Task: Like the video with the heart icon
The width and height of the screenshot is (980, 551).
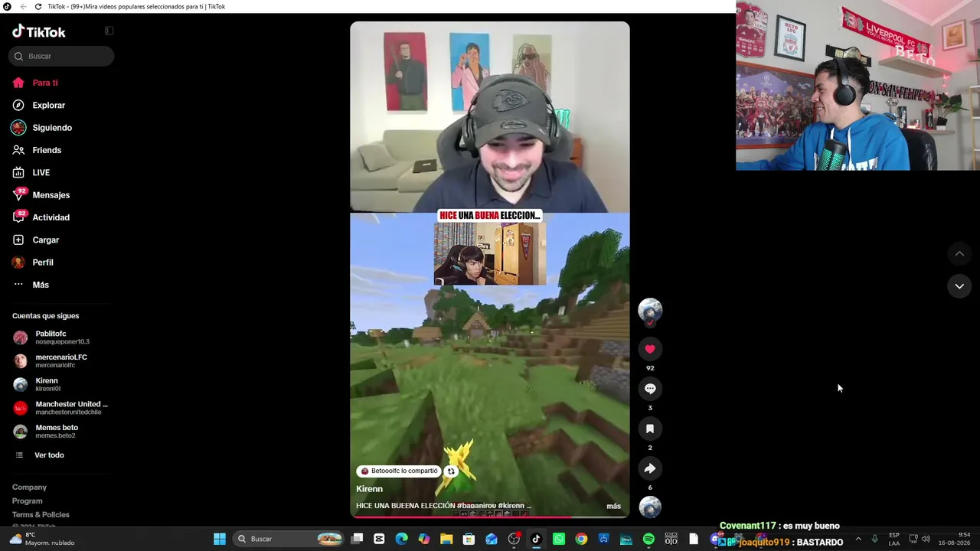Action: click(x=650, y=349)
